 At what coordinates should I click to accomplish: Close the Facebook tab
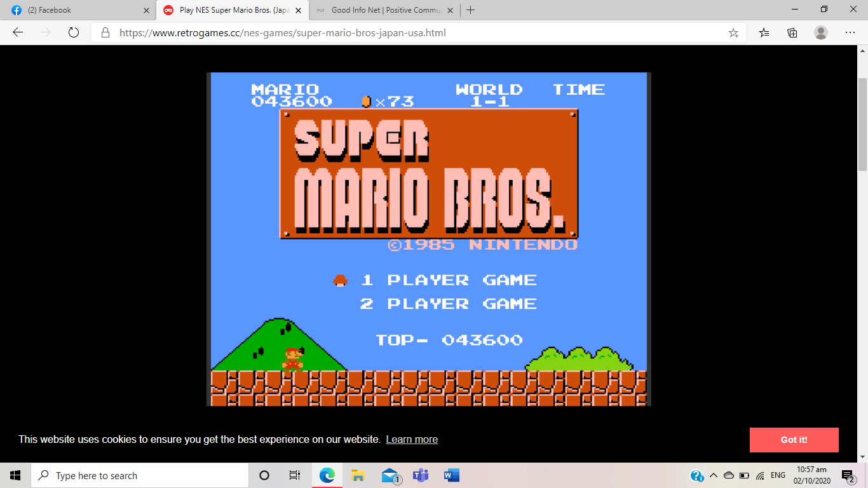click(x=146, y=10)
